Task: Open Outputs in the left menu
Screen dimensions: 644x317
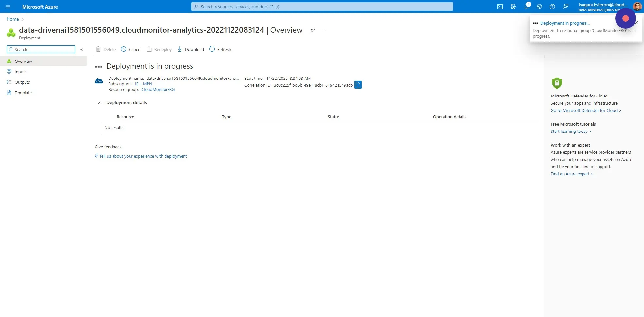Action: [43, 82]
